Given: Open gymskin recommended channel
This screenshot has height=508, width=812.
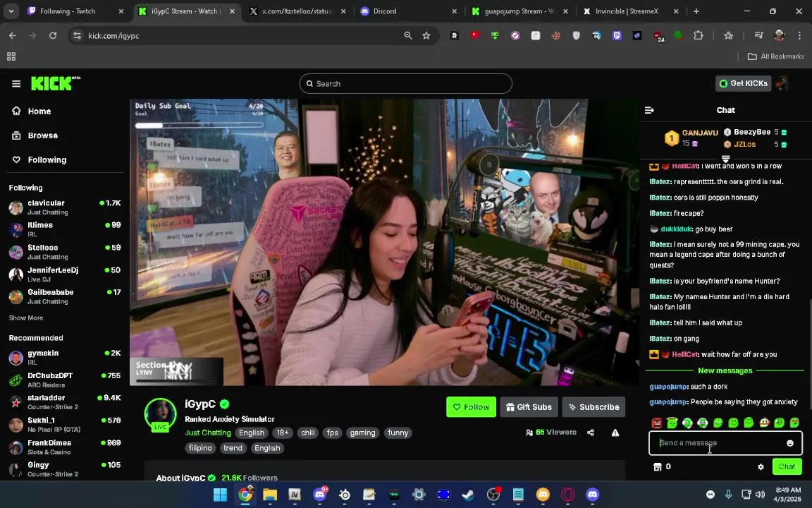Looking at the screenshot, I should pyautogui.click(x=65, y=357).
